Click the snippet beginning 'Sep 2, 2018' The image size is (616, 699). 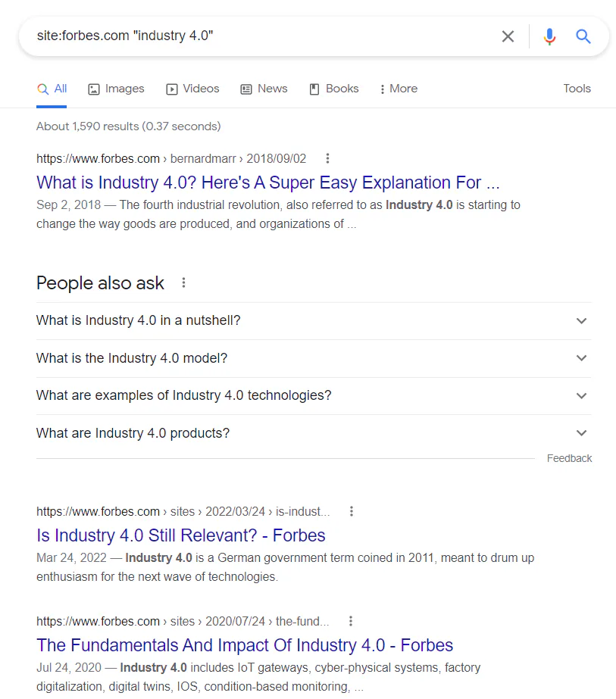pos(278,214)
